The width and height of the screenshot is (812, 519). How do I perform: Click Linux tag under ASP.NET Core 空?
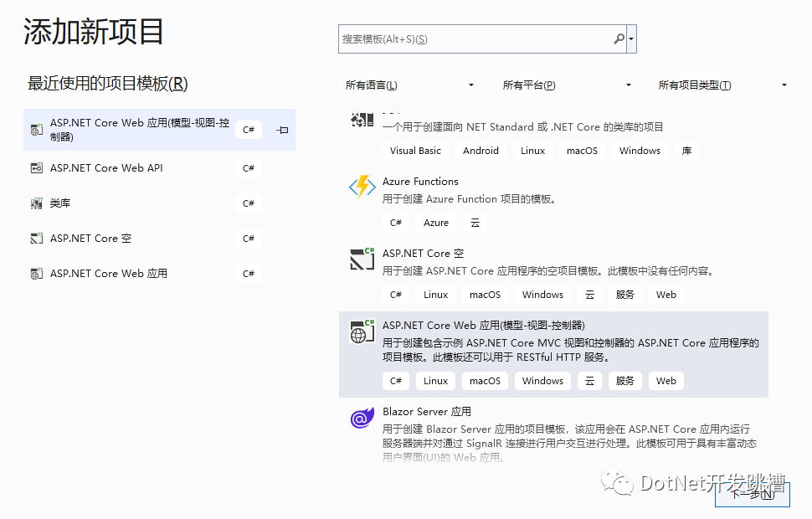[435, 295]
